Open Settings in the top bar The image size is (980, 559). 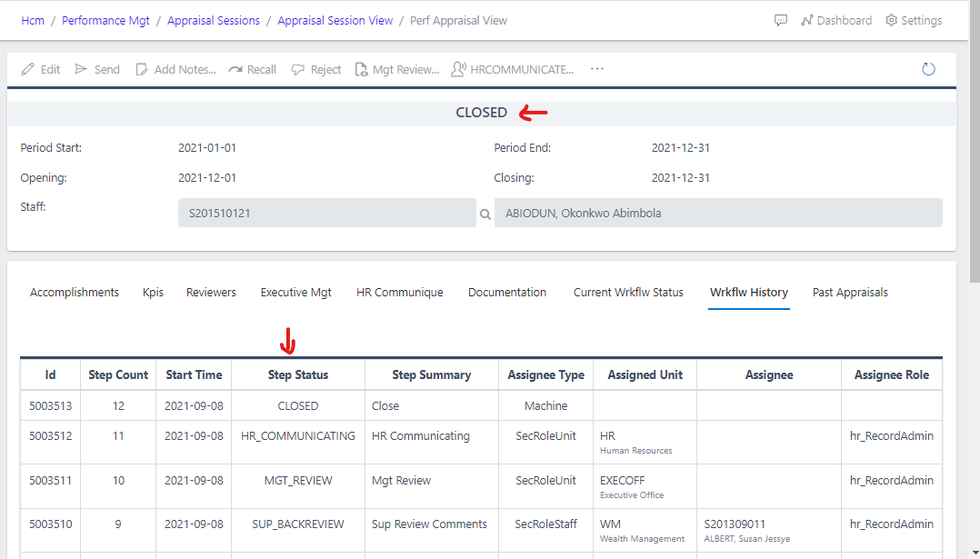coord(914,21)
